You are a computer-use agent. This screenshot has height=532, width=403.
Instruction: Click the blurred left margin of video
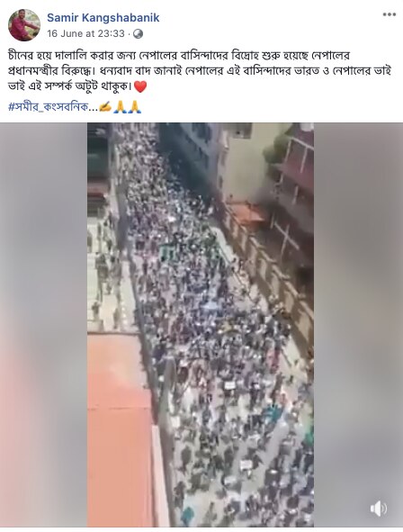click(43, 325)
